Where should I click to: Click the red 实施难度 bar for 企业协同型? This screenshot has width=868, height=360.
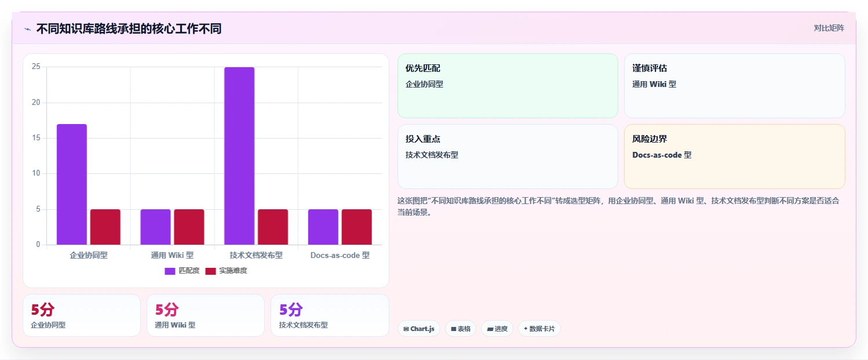pyautogui.click(x=105, y=227)
